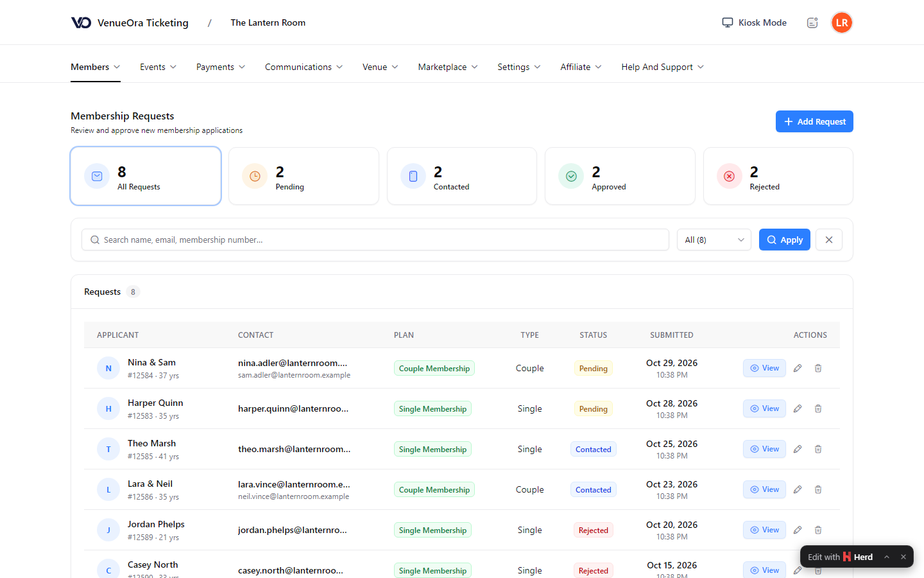
Task: Expand the Edit with Herd bar chevron
Action: point(887,557)
